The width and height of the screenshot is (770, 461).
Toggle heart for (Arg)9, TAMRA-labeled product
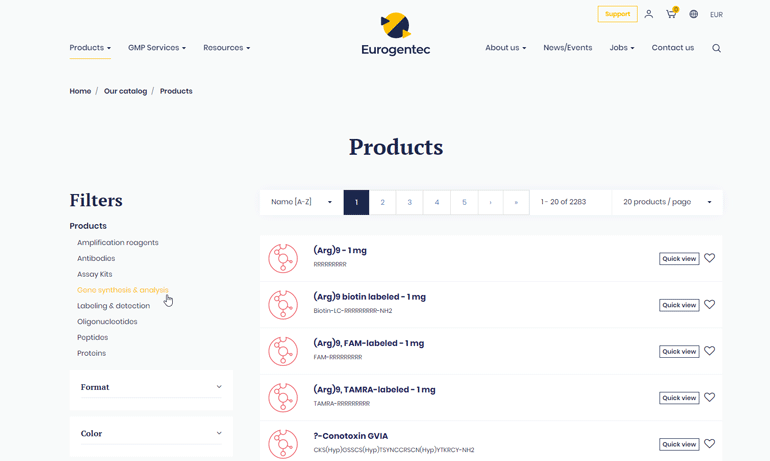709,398
